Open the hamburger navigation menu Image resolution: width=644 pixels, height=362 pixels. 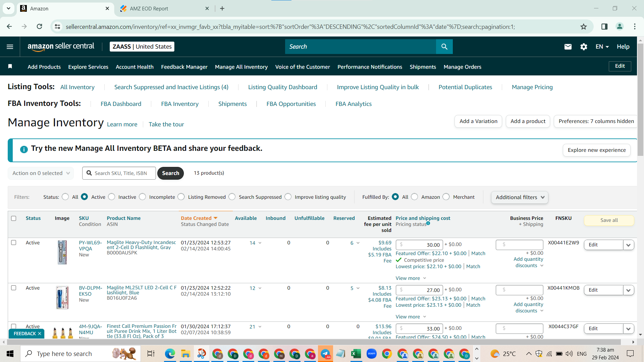click(x=10, y=47)
